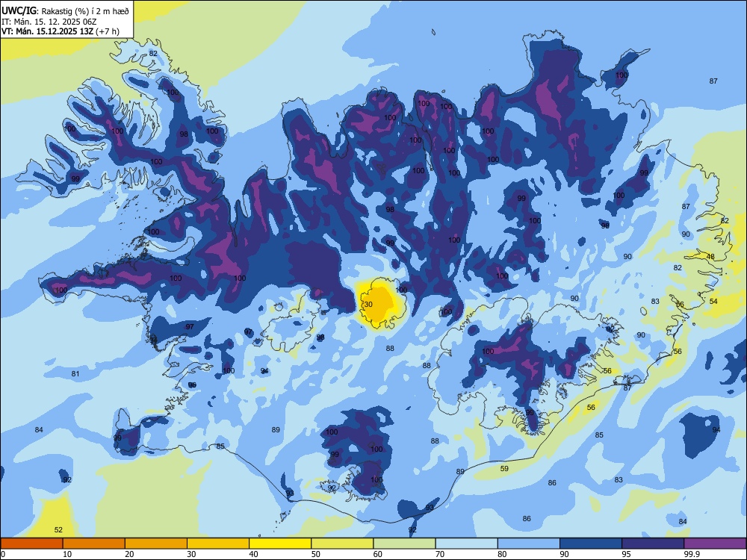Click the humidity value 96 in the southwest
Screen dimensions: 747x560
(x=192, y=385)
